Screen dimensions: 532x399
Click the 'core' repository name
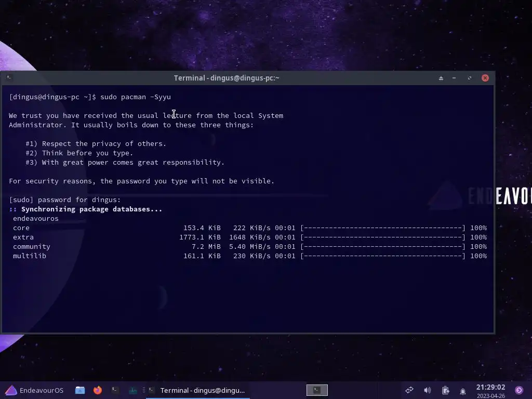21,228
